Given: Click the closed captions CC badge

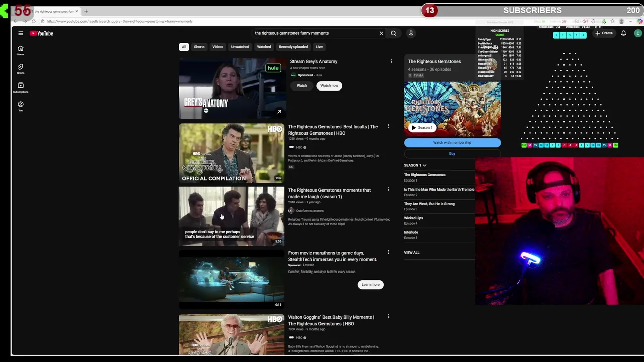Looking at the screenshot, I should coord(291,167).
